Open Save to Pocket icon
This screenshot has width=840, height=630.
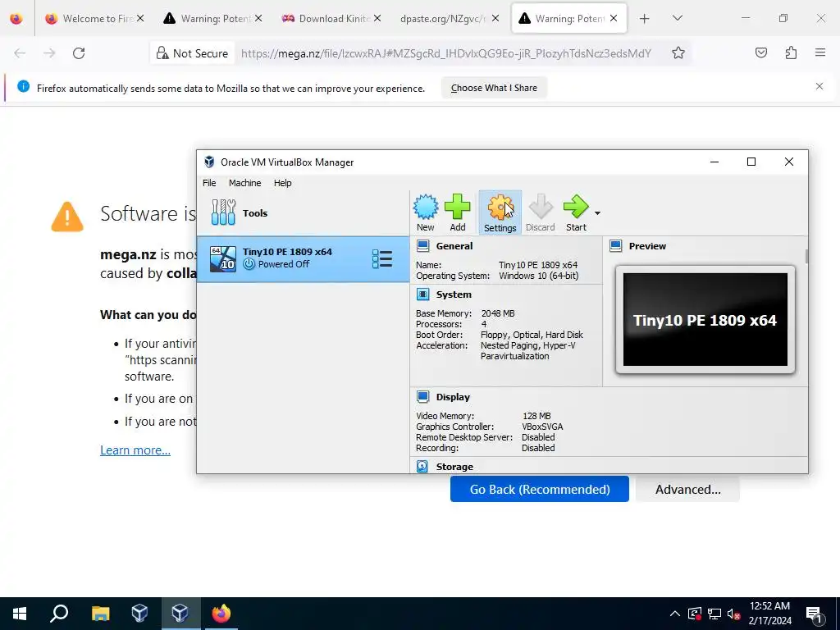click(760, 53)
